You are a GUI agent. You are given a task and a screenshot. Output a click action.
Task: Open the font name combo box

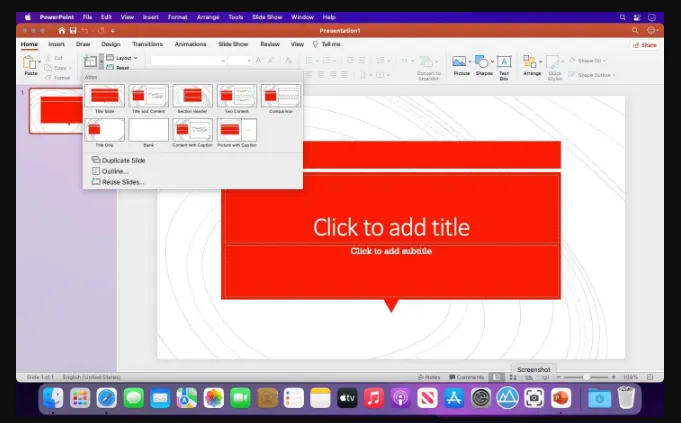click(x=188, y=60)
